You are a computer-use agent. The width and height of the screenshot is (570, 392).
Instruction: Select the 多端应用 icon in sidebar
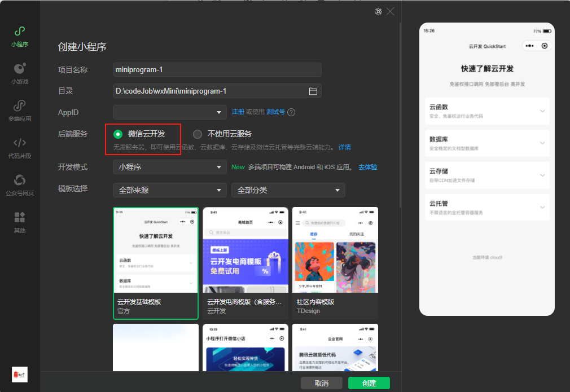coord(19,110)
